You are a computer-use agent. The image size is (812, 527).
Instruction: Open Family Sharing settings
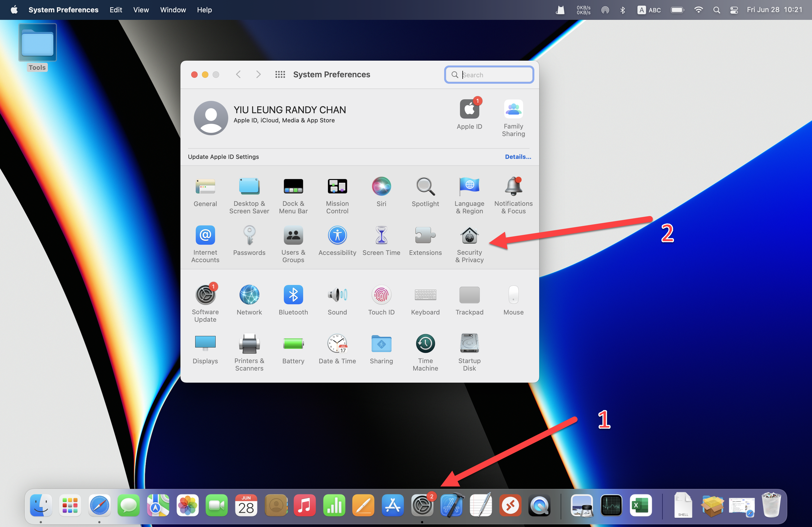(513, 110)
